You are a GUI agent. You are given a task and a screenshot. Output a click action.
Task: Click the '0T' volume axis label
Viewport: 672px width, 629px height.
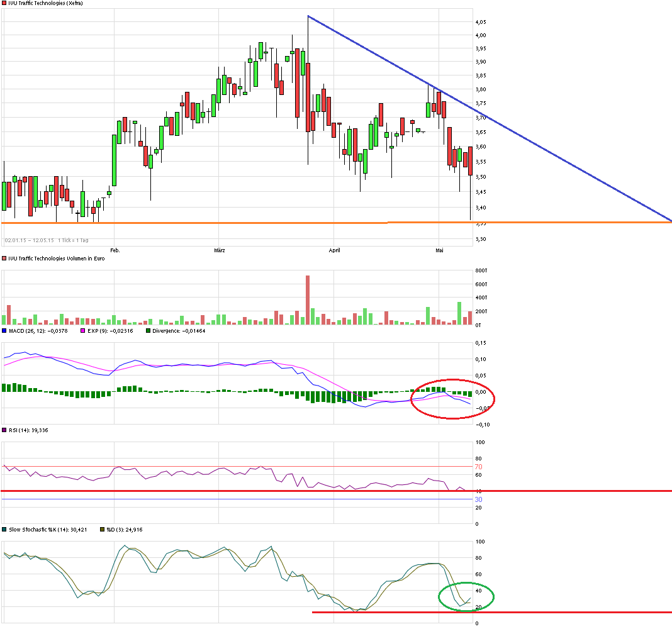pyautogui.click(x=478, y=325)
